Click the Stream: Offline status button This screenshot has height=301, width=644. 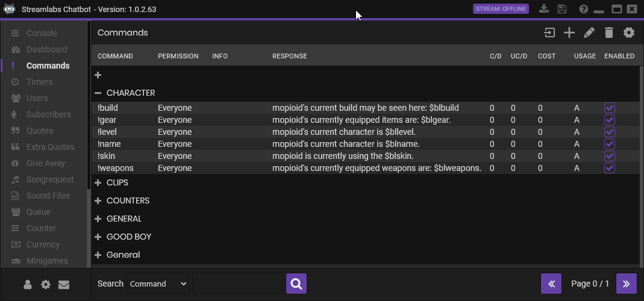[x=501, y=9]
